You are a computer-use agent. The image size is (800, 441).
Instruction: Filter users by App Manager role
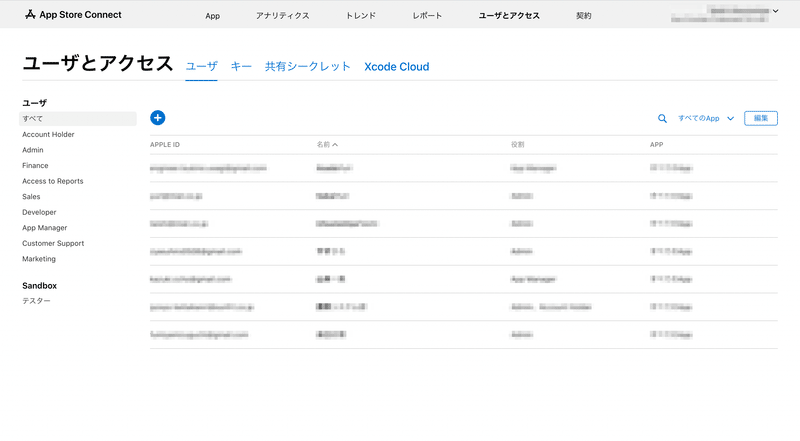pyautogui.click(x=44, y=228)
